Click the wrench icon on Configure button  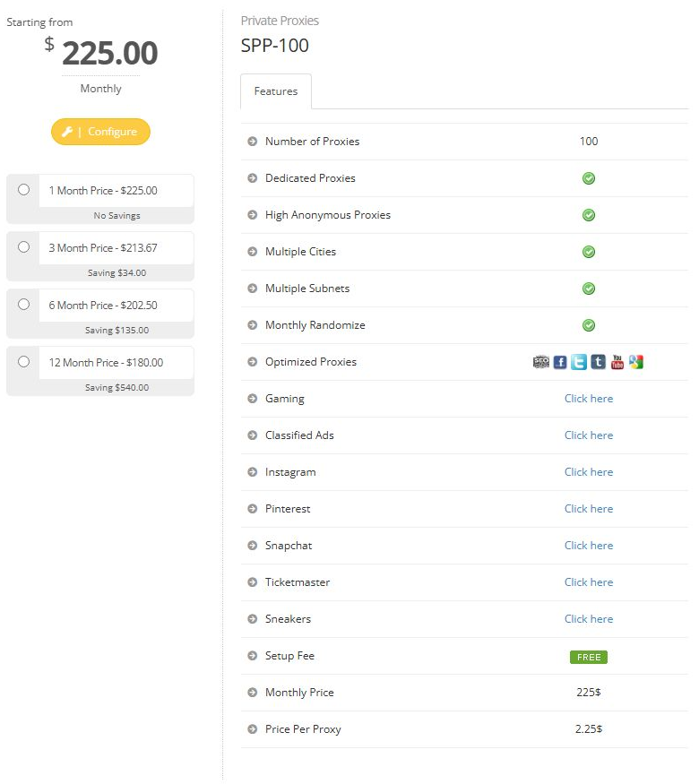click(67, 132)
